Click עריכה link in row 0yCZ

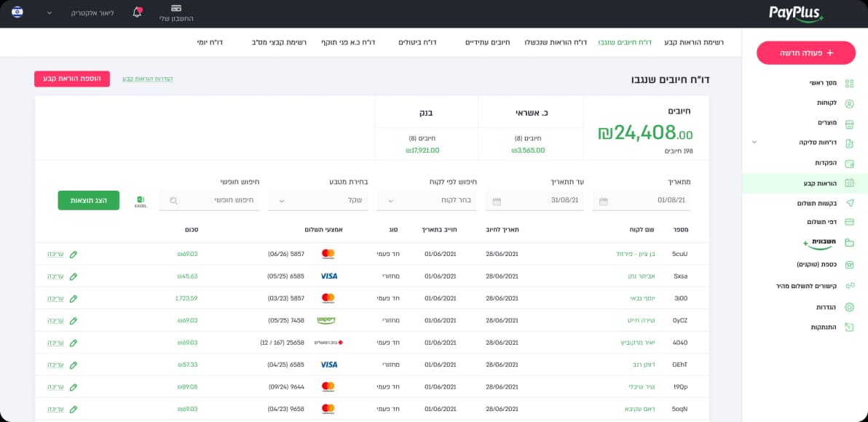55,320
